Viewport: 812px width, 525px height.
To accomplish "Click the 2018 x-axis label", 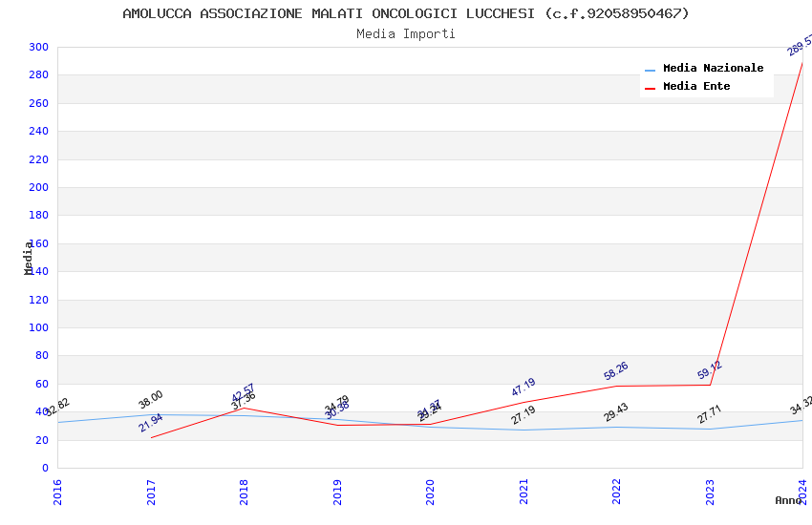I will pos(244,492).
